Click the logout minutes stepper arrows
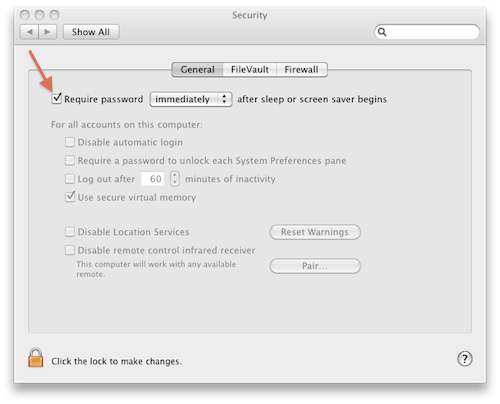This screenshot has width=500, height=404. coord(175,178)
